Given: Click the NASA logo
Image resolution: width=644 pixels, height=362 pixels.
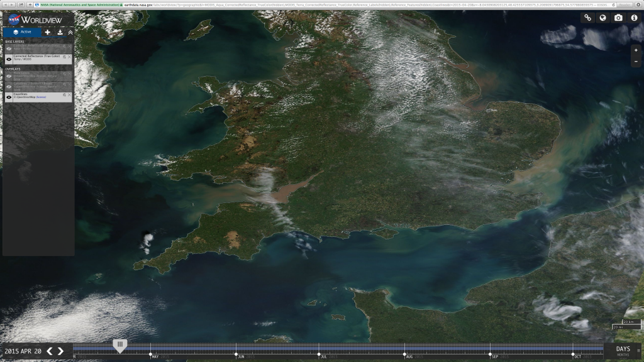Looking at the screenshot, I should coord(14,19).
